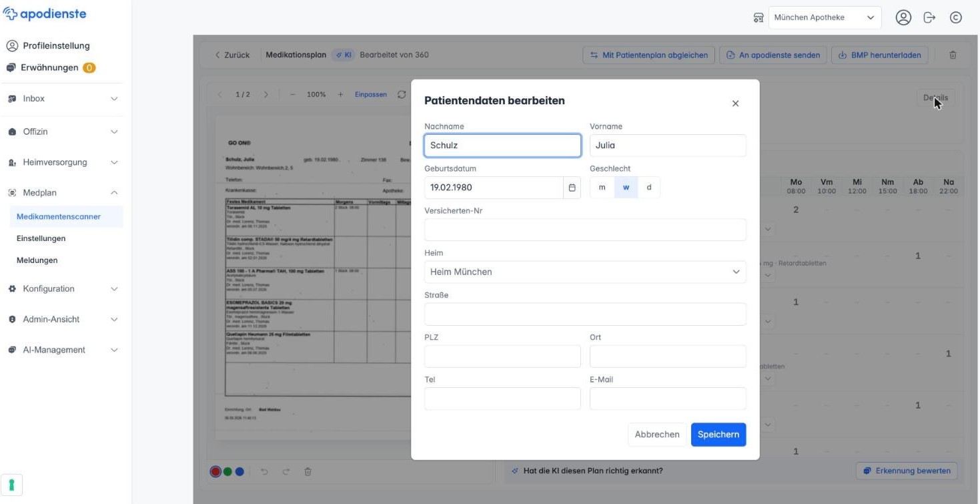
Task: Open Erwähnungen in sidebar
Action: tap(51, 67)
